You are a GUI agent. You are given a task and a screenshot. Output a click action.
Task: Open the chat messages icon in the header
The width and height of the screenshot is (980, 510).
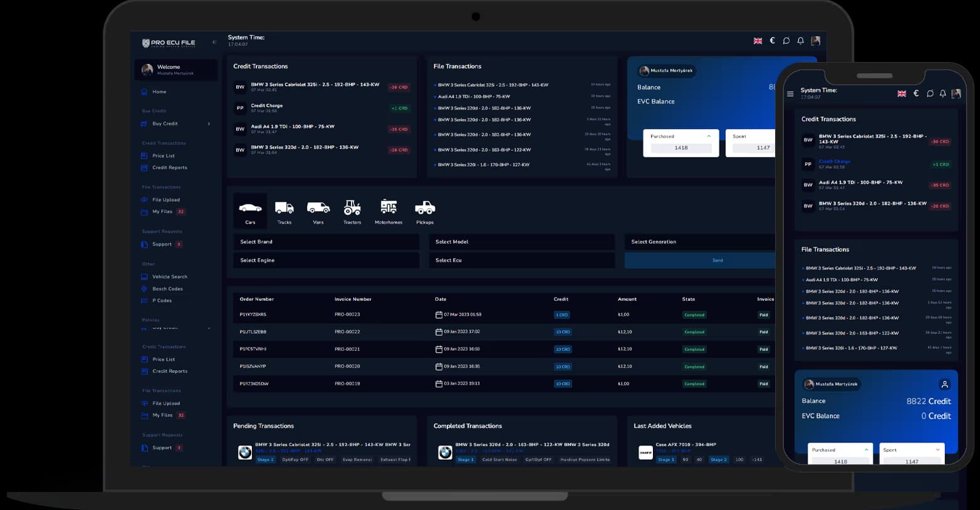click(x=786, y=40)
